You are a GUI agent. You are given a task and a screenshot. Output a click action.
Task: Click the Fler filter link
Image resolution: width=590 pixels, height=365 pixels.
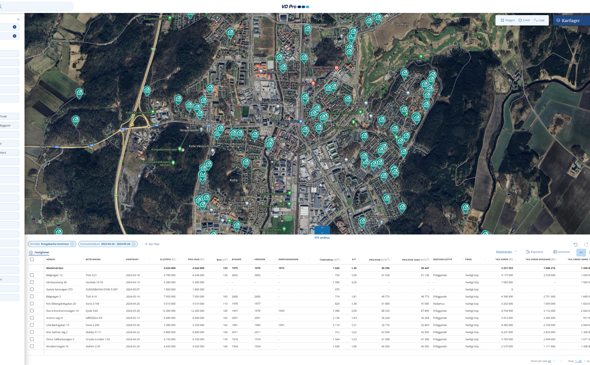[152, 244]
